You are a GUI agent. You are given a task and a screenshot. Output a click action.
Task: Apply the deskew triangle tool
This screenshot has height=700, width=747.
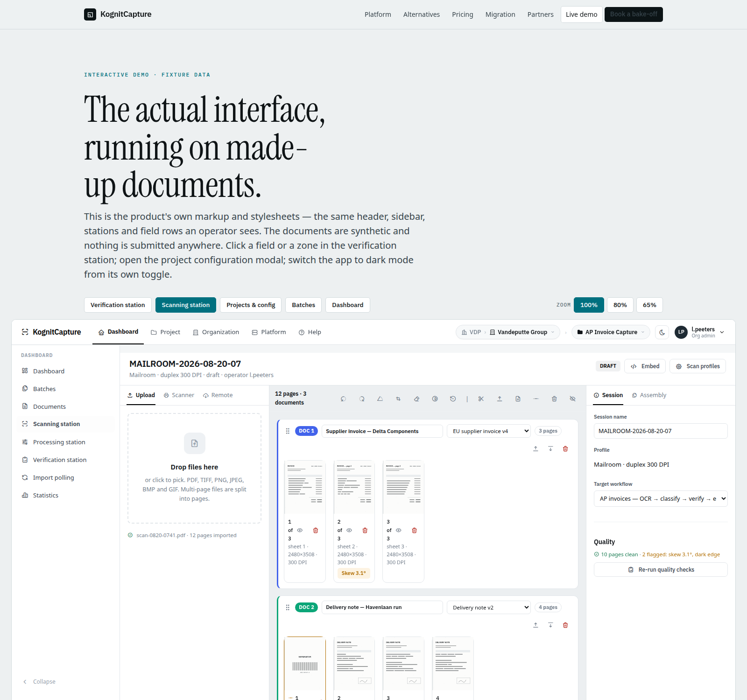click(x=380, y=399)
